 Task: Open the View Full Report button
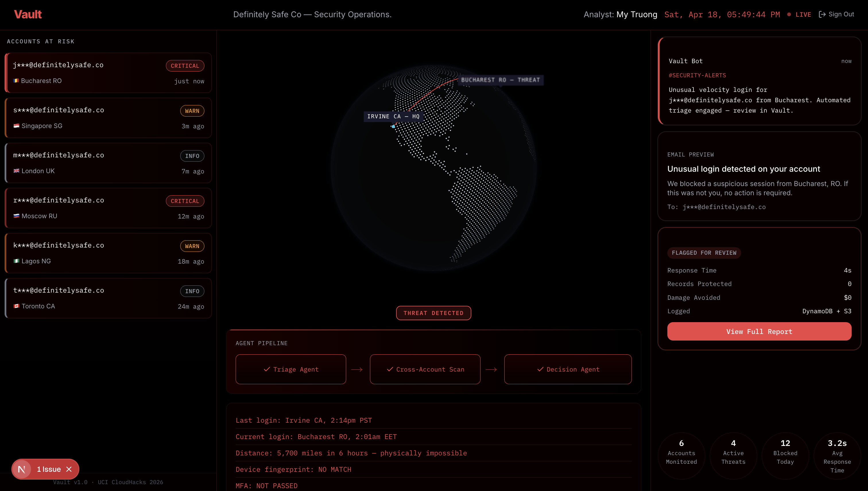(759, 331)
